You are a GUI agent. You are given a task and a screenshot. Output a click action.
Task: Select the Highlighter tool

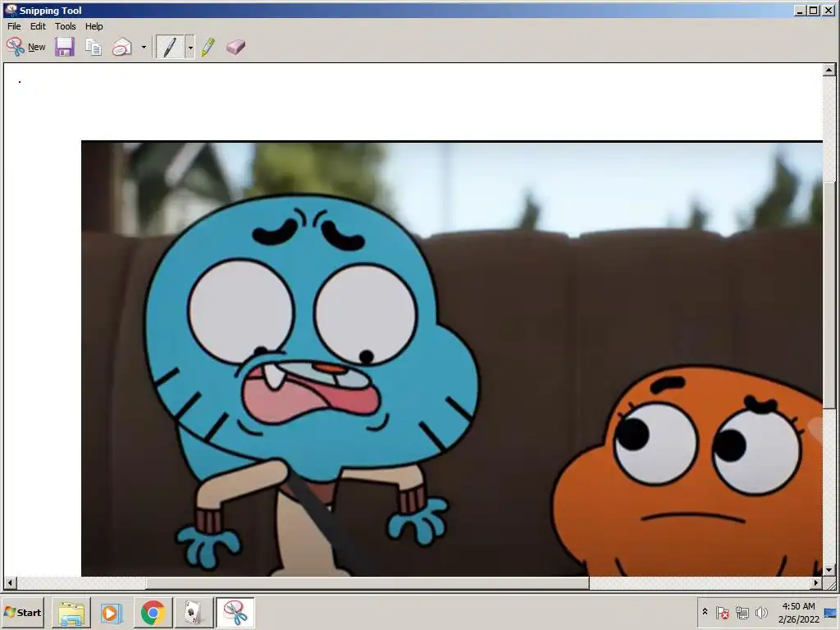point(208,47)
